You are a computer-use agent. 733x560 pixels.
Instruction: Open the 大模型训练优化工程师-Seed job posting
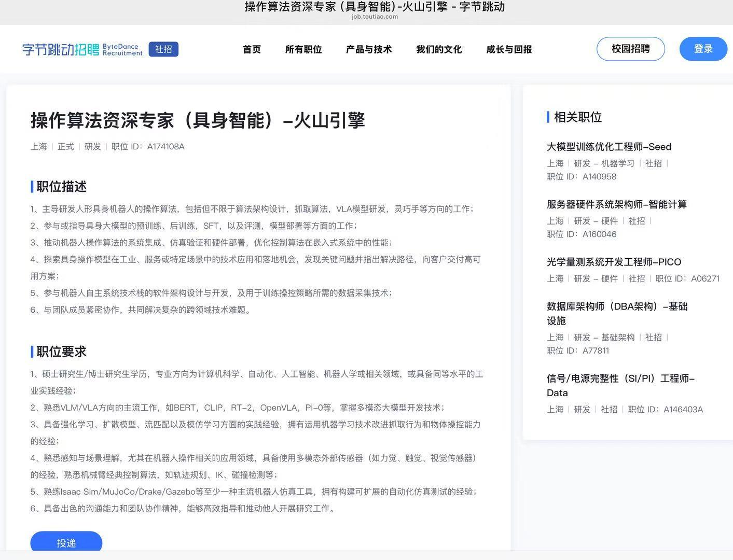[x=609, y=147]
